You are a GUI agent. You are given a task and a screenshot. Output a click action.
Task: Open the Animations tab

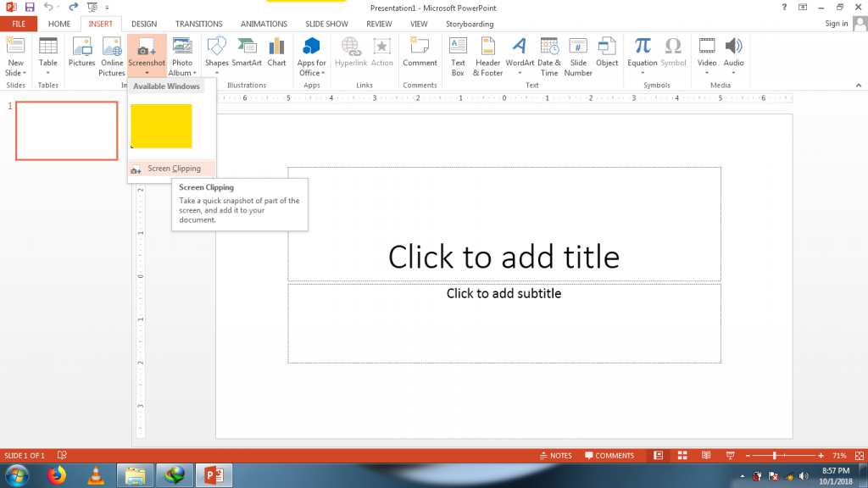(x=264, y=25)
